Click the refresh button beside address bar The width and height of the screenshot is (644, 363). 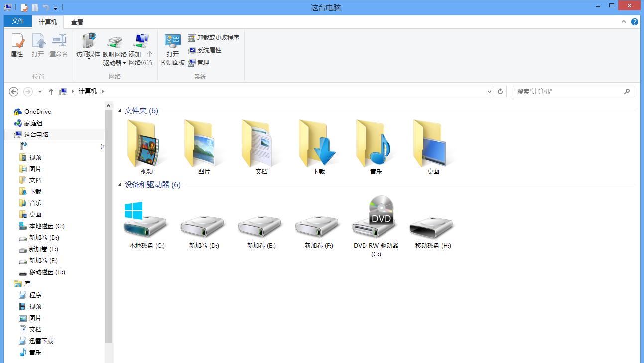click(501, 92)
